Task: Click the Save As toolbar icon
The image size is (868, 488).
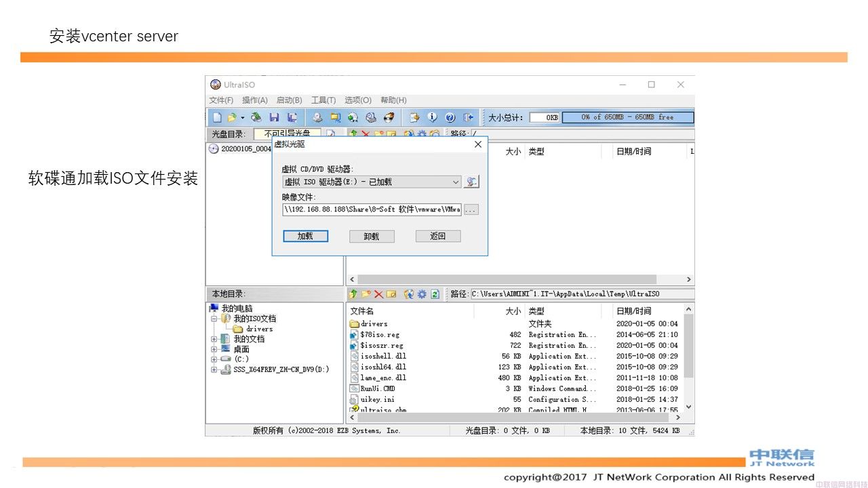Action: click(292, 117)
